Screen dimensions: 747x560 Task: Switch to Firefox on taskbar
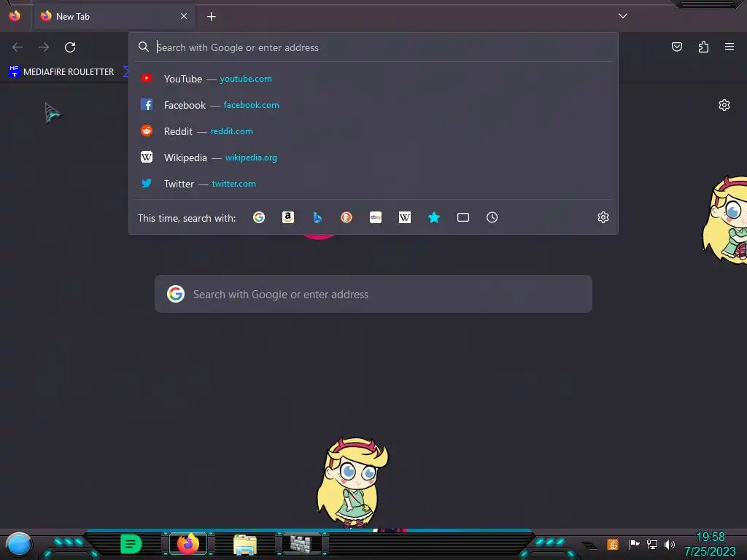pos(187,544)
